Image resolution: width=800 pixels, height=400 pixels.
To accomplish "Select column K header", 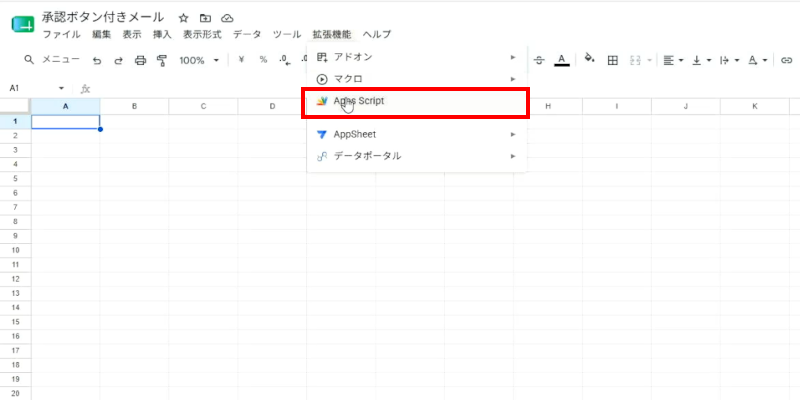I will 755,106.
